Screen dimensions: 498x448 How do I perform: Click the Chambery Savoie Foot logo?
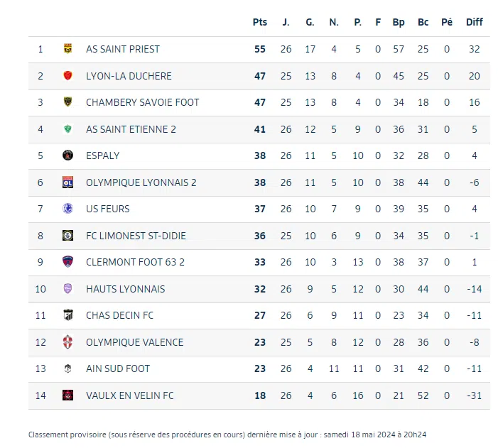(x=68, y=102)
